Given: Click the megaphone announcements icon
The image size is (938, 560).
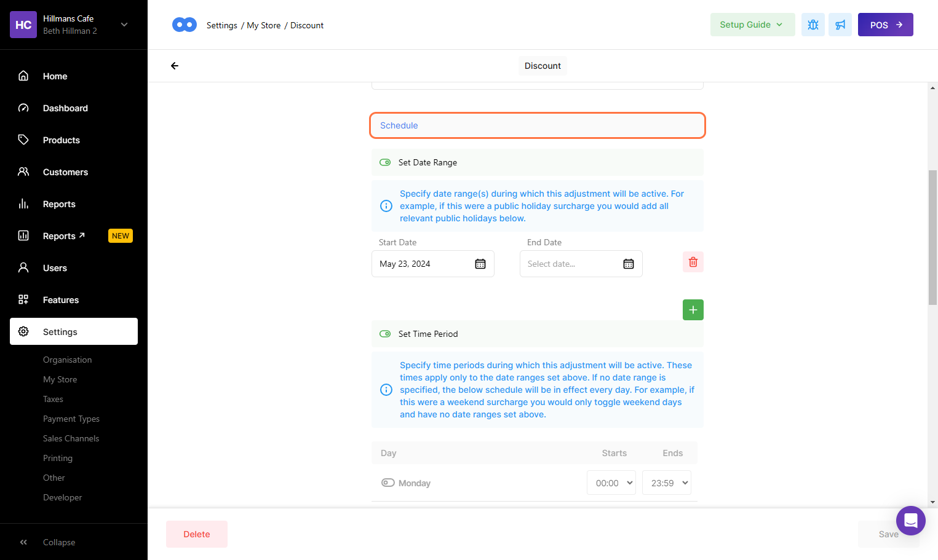Looking at the screenshot, I should [x=840, y=25].
